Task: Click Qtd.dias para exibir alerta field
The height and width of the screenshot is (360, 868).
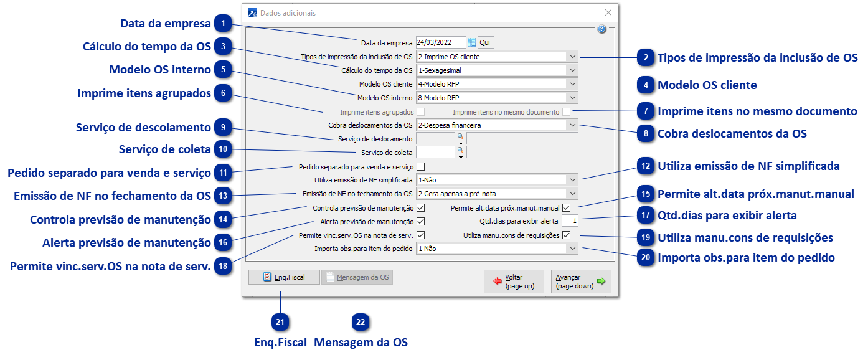Action: pos(570,220)
